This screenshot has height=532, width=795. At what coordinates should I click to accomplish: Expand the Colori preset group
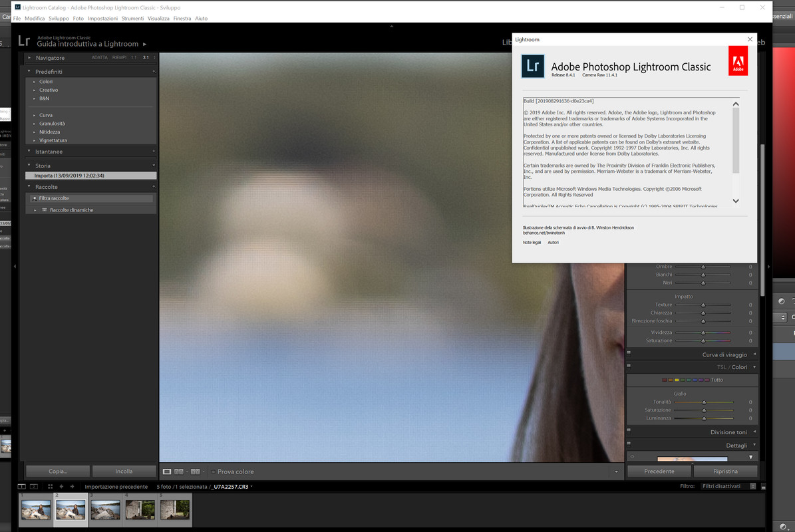[35, 82]
